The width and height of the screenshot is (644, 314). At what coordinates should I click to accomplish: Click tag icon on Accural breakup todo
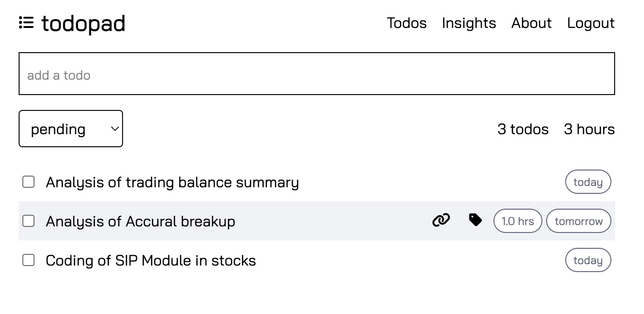point(475,220)
